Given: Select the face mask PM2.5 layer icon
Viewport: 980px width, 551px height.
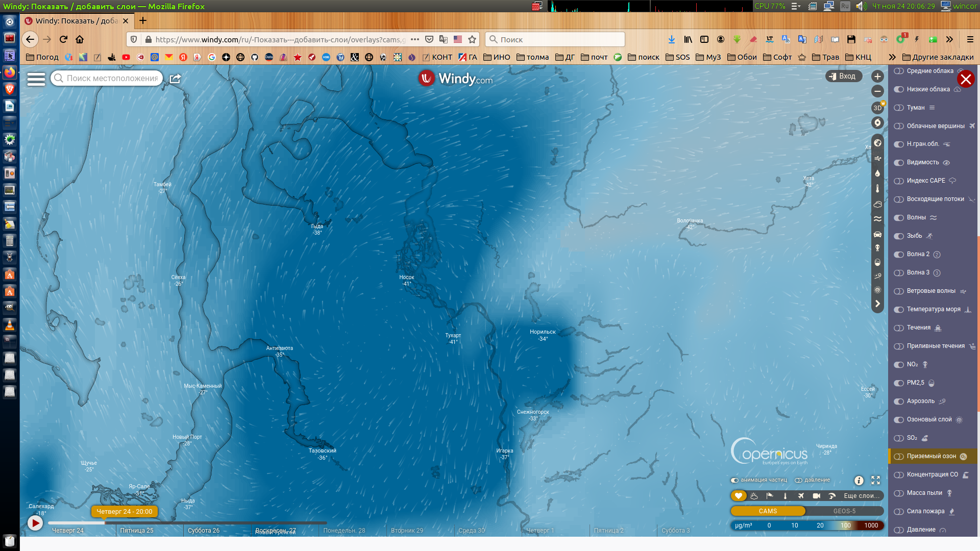Looking at the screenshot, I should pos(877,262).
